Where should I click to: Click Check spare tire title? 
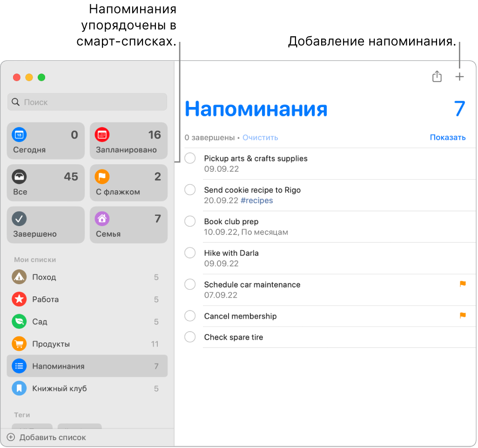pyautogui.click(x=234, y=337)
